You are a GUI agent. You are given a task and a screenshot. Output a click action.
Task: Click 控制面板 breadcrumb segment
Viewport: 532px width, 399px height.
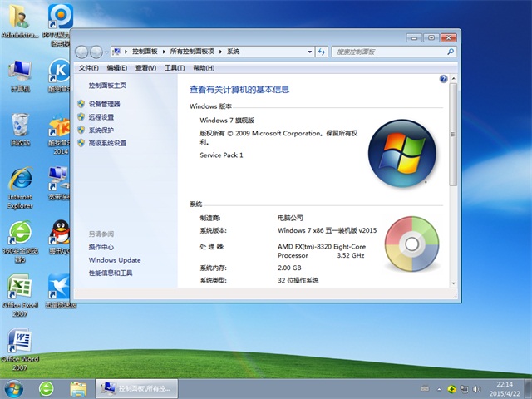tap(145, 52)
